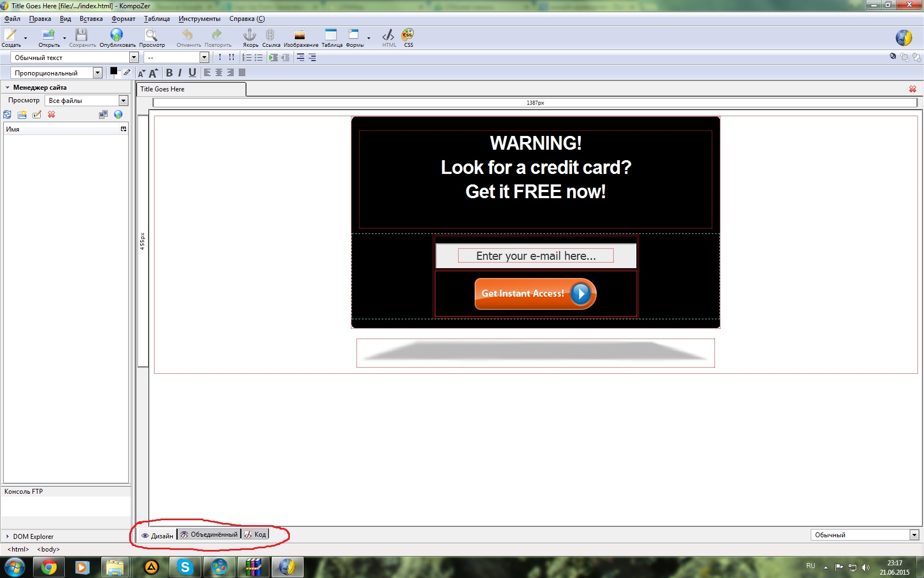
Task: Toggle justify alignment
Action: (x=241, y=73)
